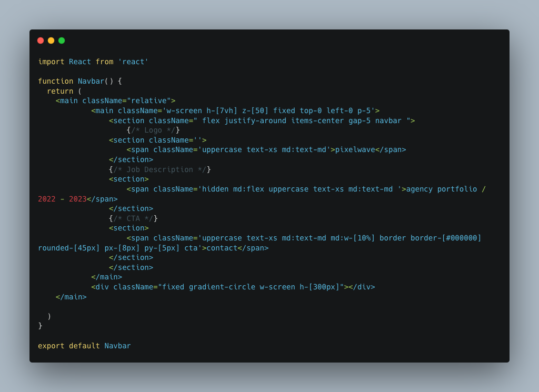539x392 pixels.
Task: Click the 'react' string in import line
Action: 133,62
